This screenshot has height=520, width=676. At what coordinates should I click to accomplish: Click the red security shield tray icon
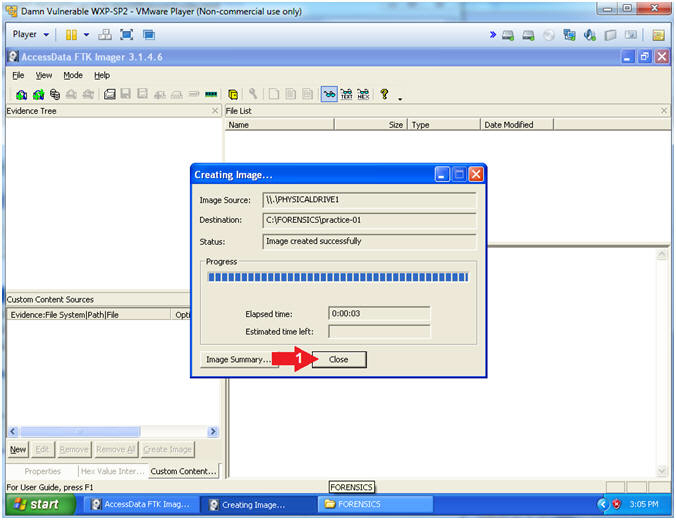tap(617, 504)
